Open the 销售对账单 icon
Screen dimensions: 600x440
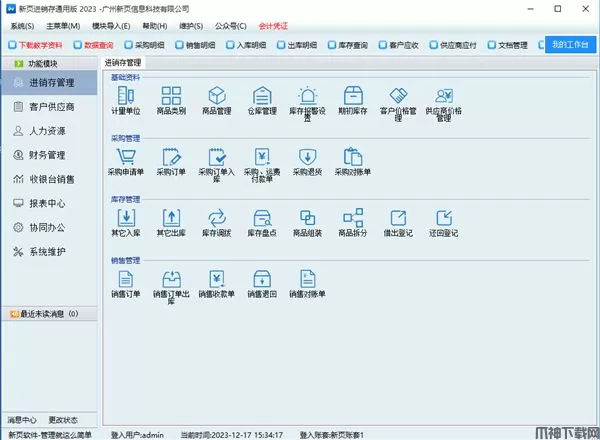coord(308,279)
